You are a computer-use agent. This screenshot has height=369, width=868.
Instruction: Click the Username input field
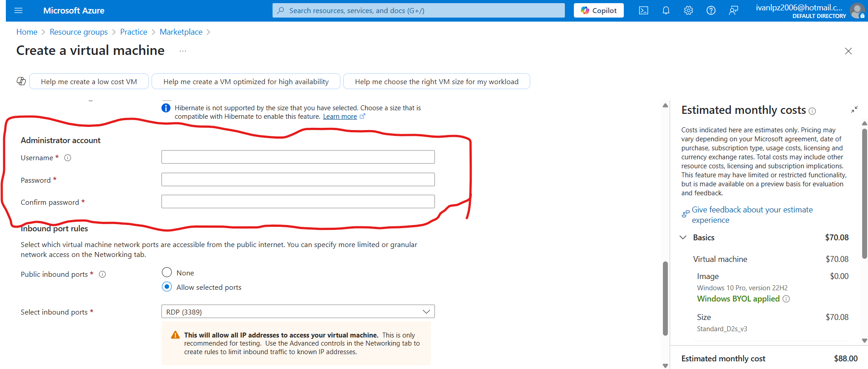[298, 157]
